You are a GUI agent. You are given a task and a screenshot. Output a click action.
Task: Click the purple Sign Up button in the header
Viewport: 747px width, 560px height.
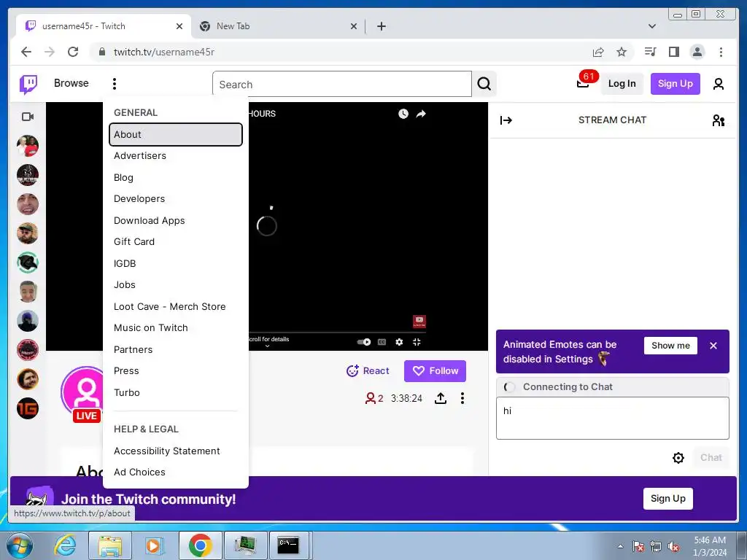(x=675, y=84)
